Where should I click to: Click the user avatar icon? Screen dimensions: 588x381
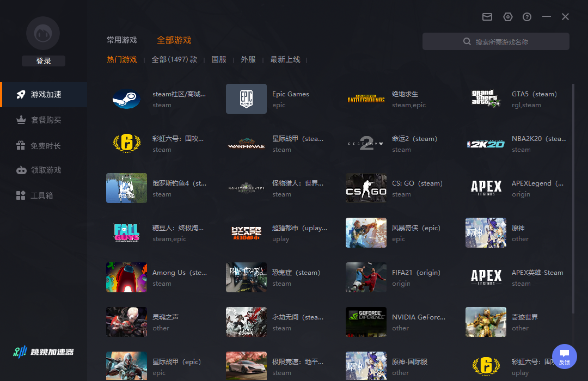(x=43, y=33)
